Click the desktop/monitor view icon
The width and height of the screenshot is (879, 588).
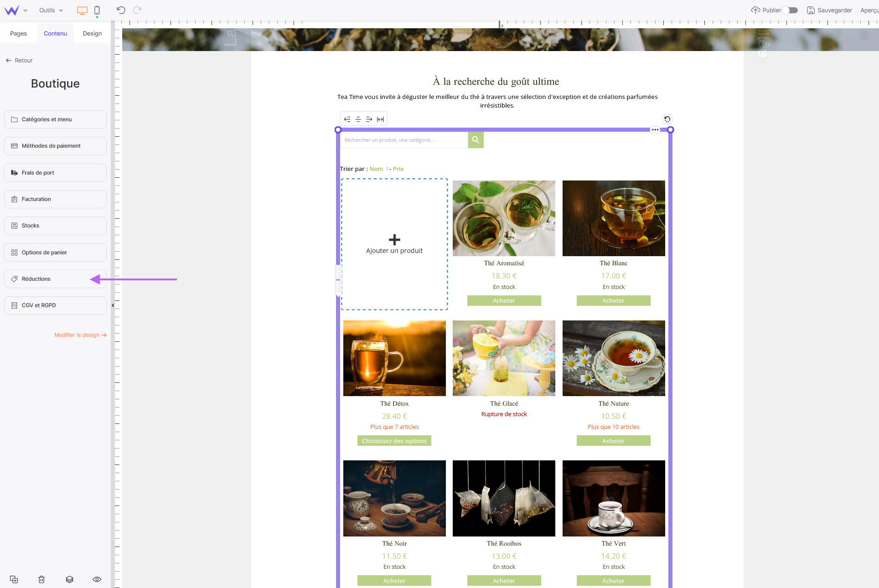(x=82, y=10)
